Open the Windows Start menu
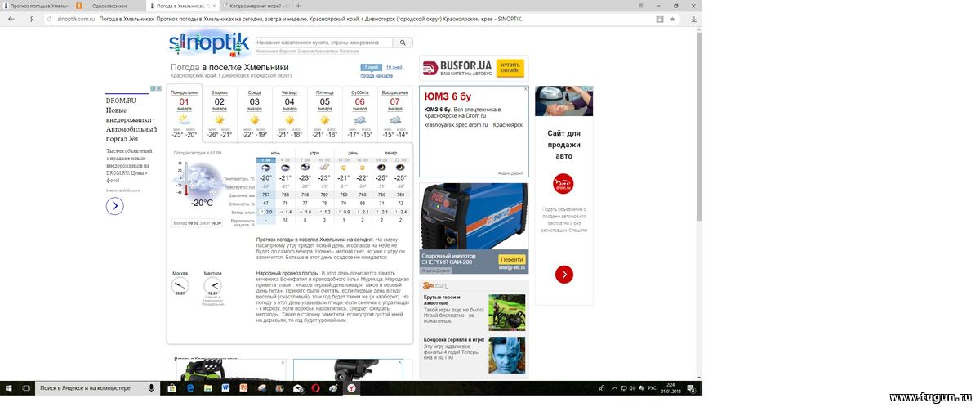980x412 pixels. point(8,388)
